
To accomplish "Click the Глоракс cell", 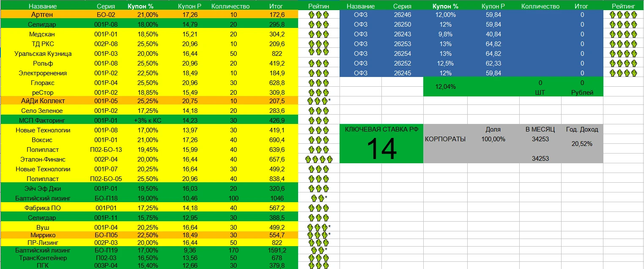I will [42, 83].
